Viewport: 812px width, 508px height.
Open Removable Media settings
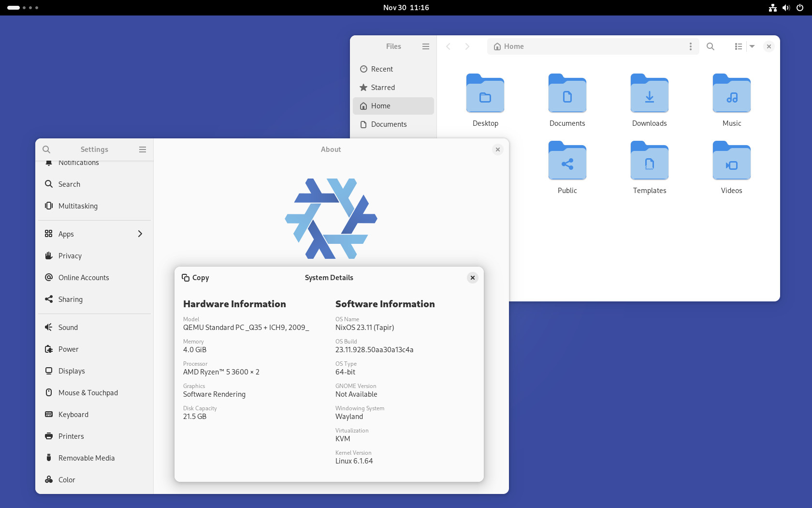pos(94,458)
